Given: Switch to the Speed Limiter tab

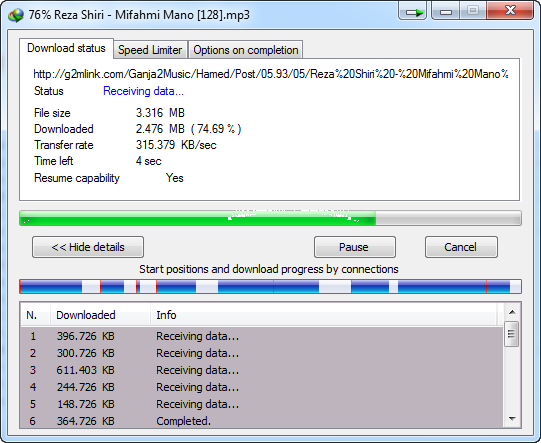Looking at the screenshot, I should [150, 50].
